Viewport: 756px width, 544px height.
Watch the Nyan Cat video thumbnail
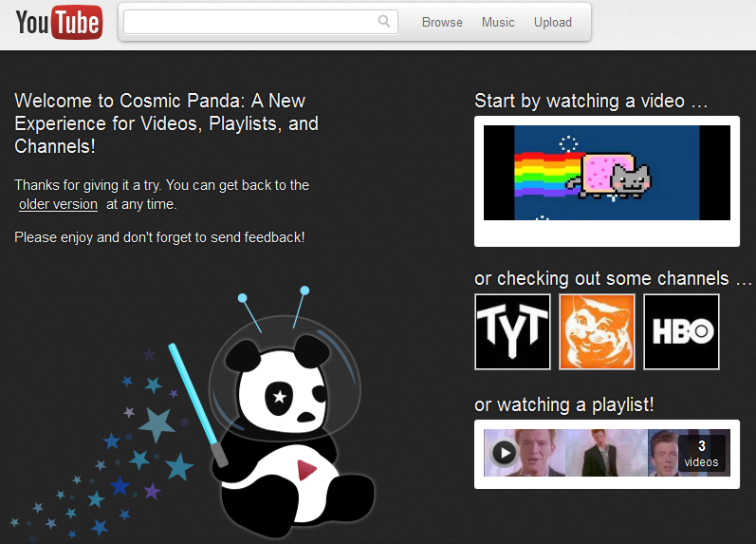pos(607,173)
